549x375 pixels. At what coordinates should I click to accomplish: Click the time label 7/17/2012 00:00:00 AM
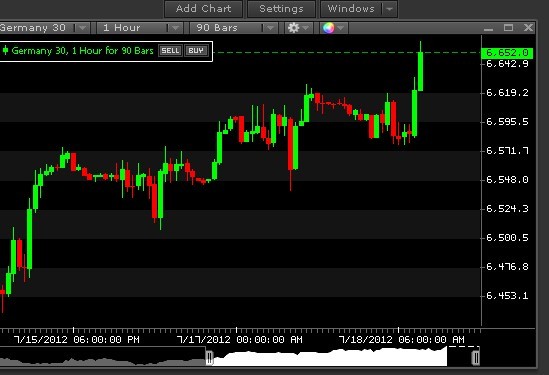[x=239, y=340]
